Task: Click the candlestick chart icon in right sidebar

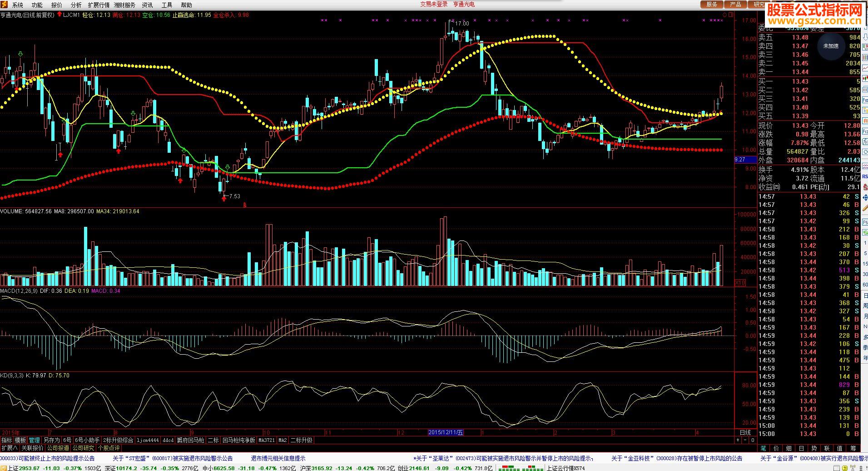Action: click(865, 78)
